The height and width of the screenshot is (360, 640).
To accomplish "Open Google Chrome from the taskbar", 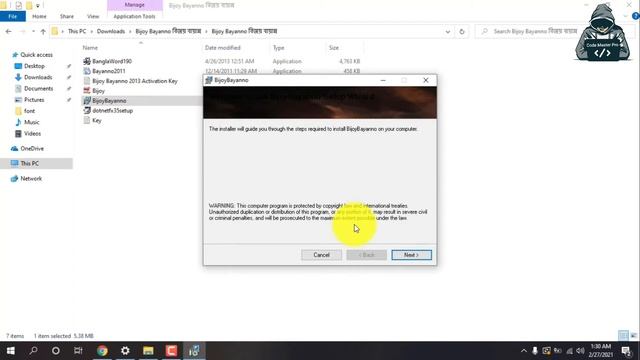I will click(102, 351).
